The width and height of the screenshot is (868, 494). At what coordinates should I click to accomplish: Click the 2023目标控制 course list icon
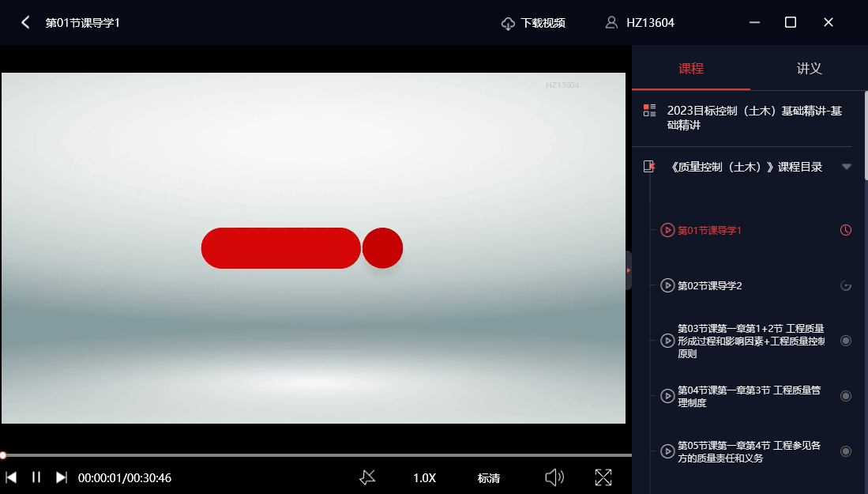point(649,111)
